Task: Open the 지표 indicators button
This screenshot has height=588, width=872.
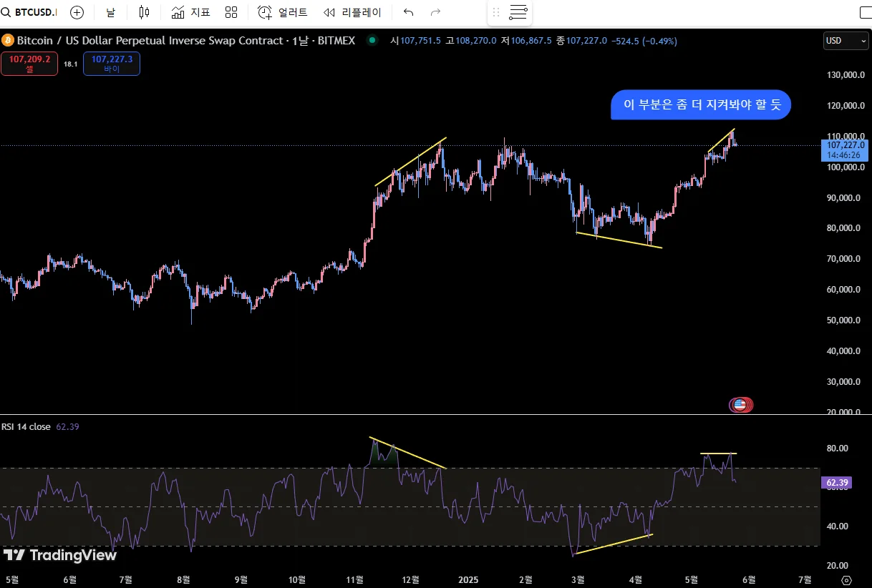Action: point(190,12)
